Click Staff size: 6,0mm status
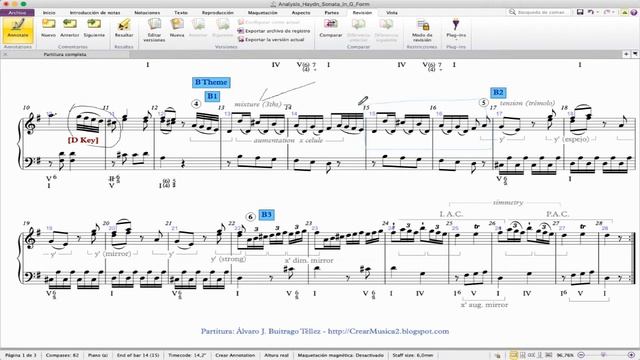The width and height of the screenshot is (640, 360). [x=413, y=355]
